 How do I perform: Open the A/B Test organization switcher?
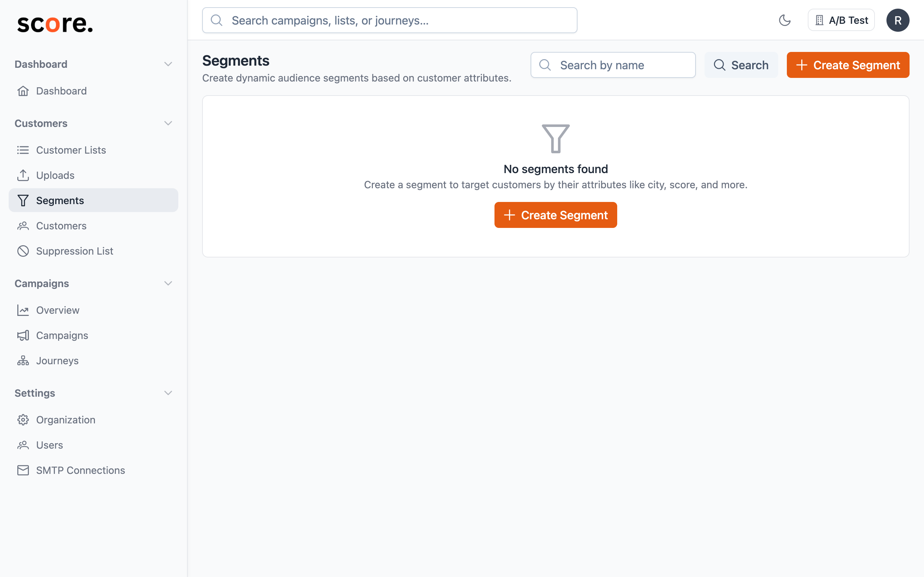[841, 20]
